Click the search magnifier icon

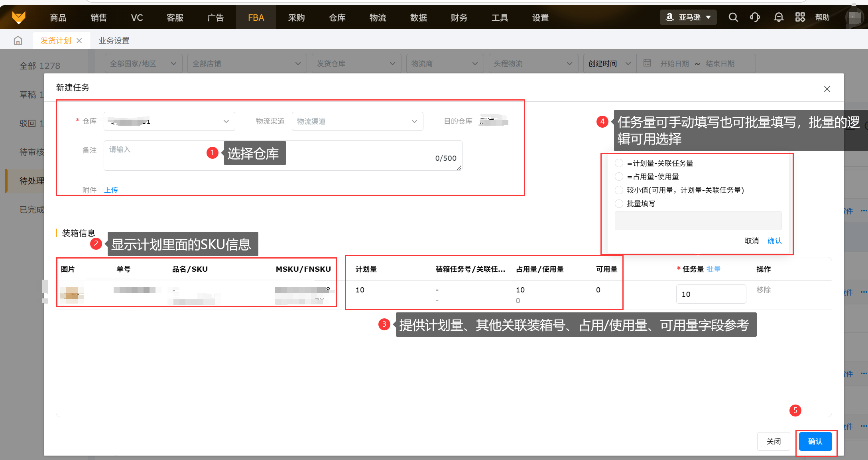(x=733, y=17)
